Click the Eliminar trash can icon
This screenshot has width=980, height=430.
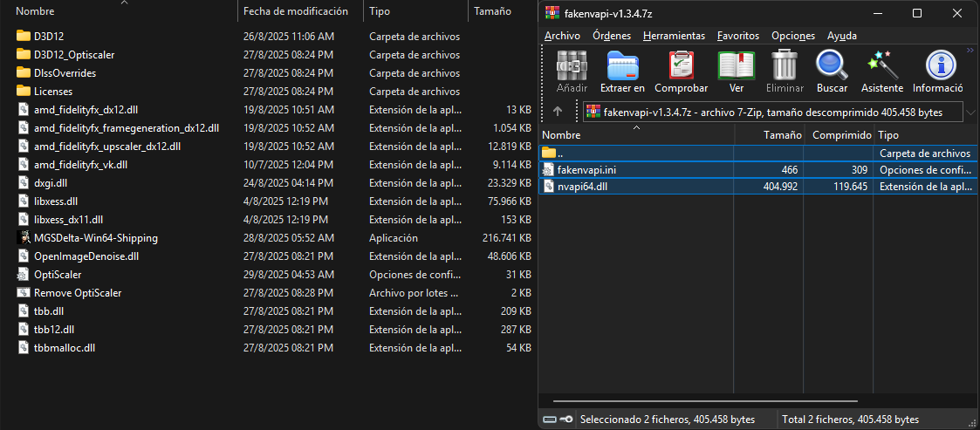click(785, 71)
